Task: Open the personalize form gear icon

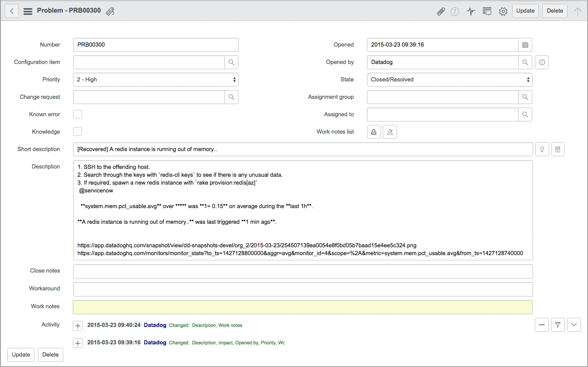Action: point(503,11)
